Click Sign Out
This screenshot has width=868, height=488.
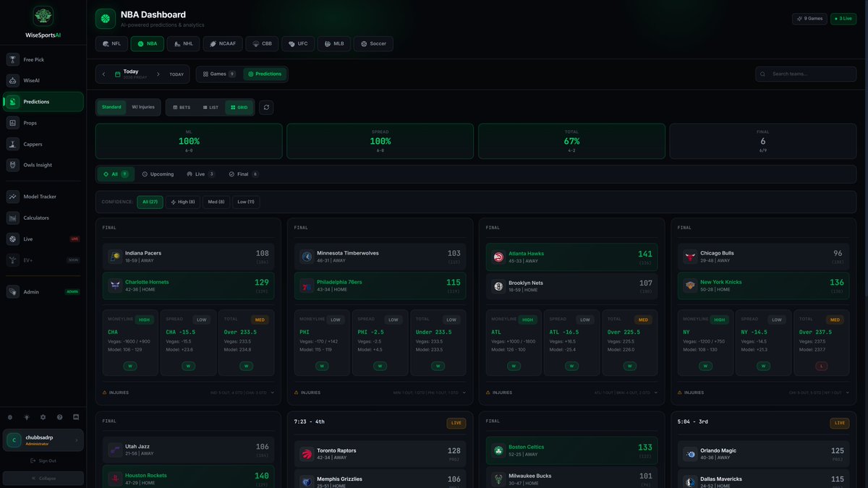point(43,461)
